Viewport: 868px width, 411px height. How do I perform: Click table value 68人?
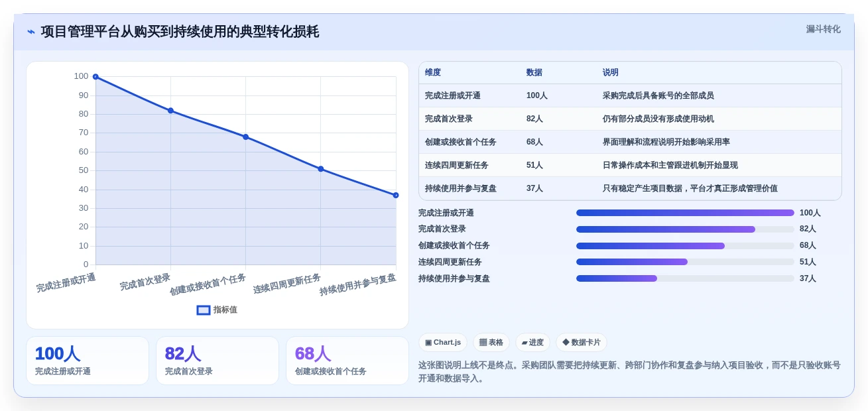tap(534, 142)
